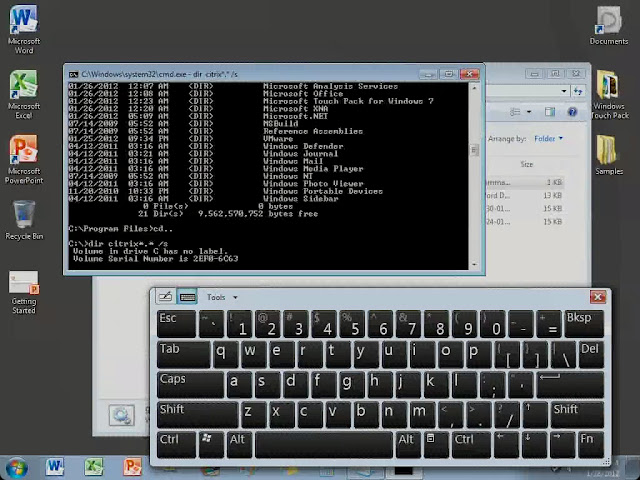The height and width of the screenshot is (480, 640).
Task: Tap the Enter key on keyboard
Action: [x=570, y=384]
